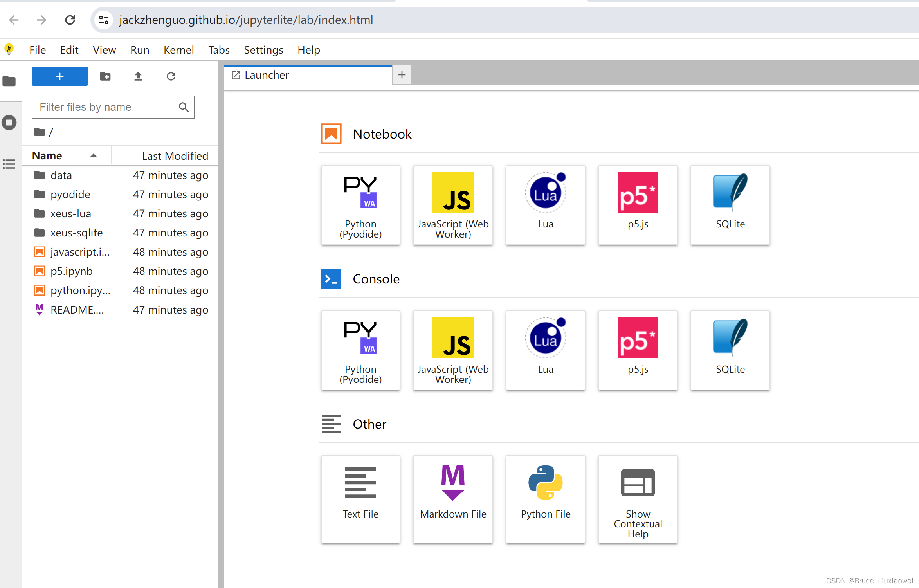Click the JupyterLite logo icon

[9, 49]
